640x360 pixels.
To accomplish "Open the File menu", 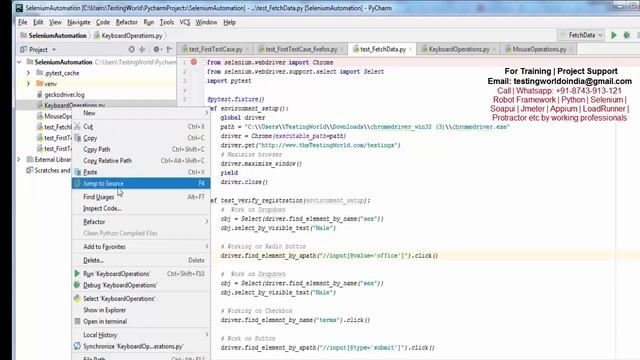I will [23, 22].
